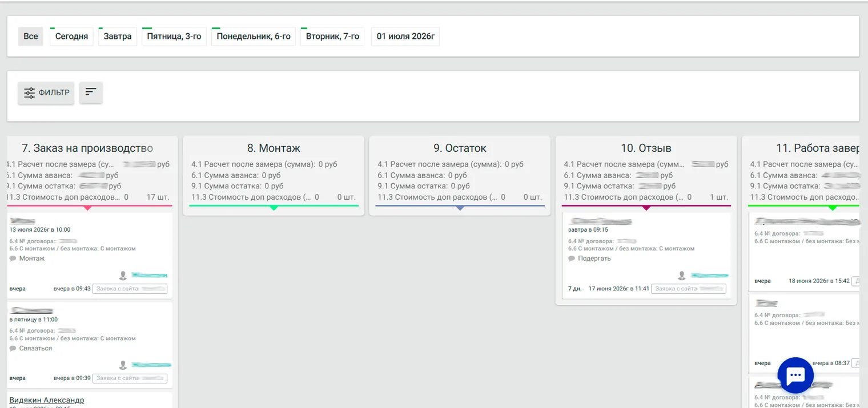Click the comment icon beside Связаться note
The height and width of the screenshot is (408, 868).
click(13, 348)
